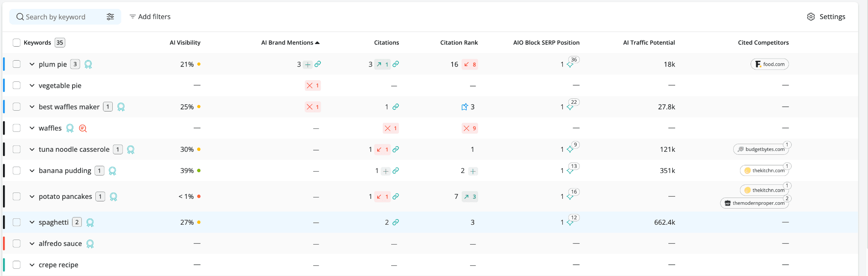Click the search filter sliders icon
This screenshot has height=276, width=868.
pyautogui.click(x=110, y=17)
